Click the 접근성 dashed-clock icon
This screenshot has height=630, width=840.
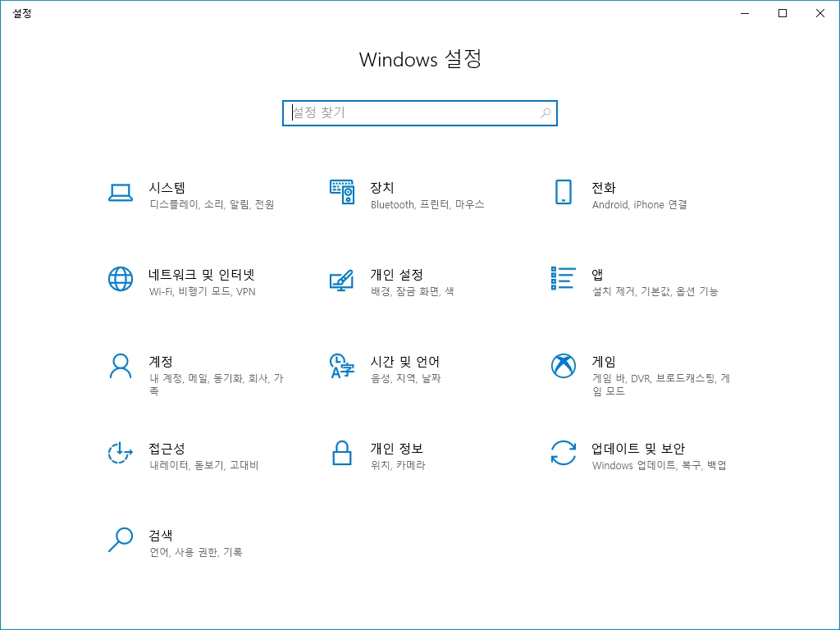coord(120,453)
